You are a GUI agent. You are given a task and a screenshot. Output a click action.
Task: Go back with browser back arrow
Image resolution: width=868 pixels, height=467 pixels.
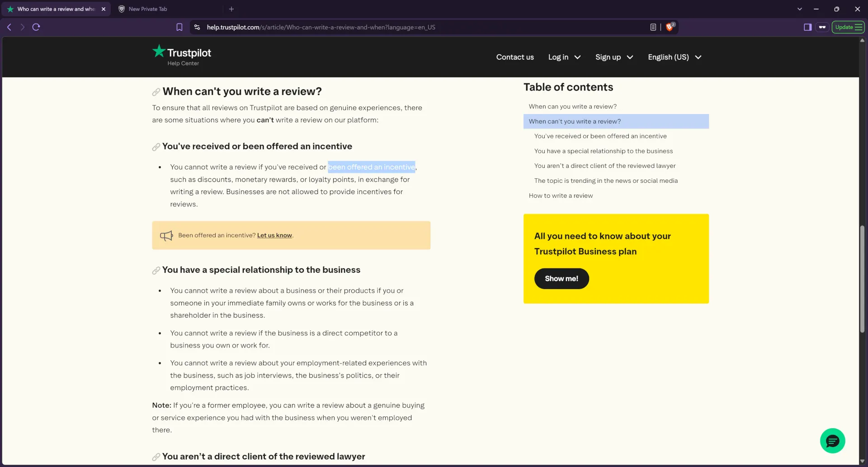pos(9,27)
